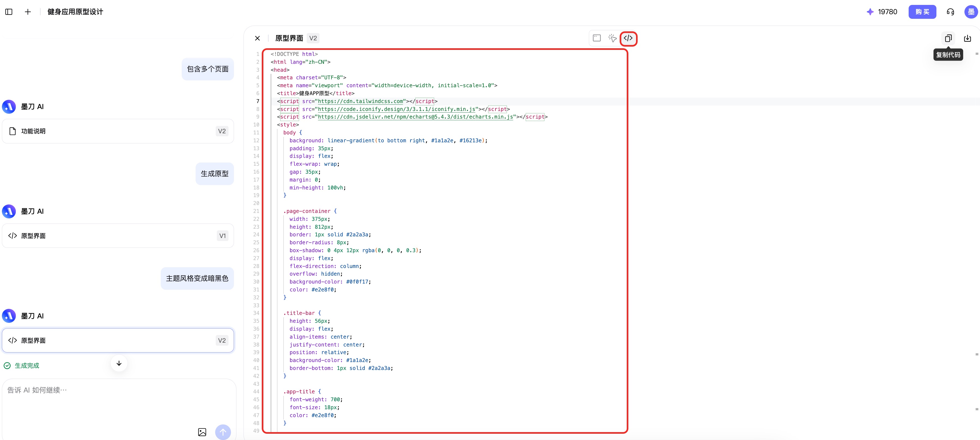The width and height of the screenshot is (980, 440).
Task: Open the user avatar menu
Action: [x=971, y=12]
